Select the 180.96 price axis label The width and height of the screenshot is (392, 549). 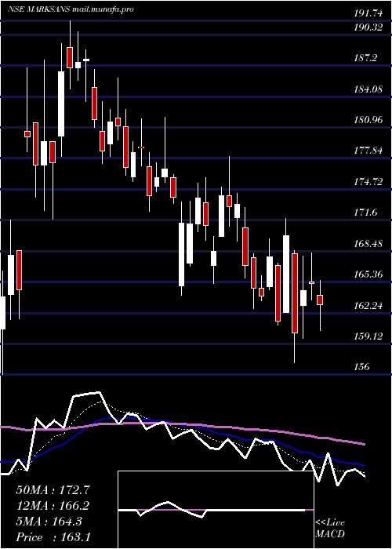[368, 120]
